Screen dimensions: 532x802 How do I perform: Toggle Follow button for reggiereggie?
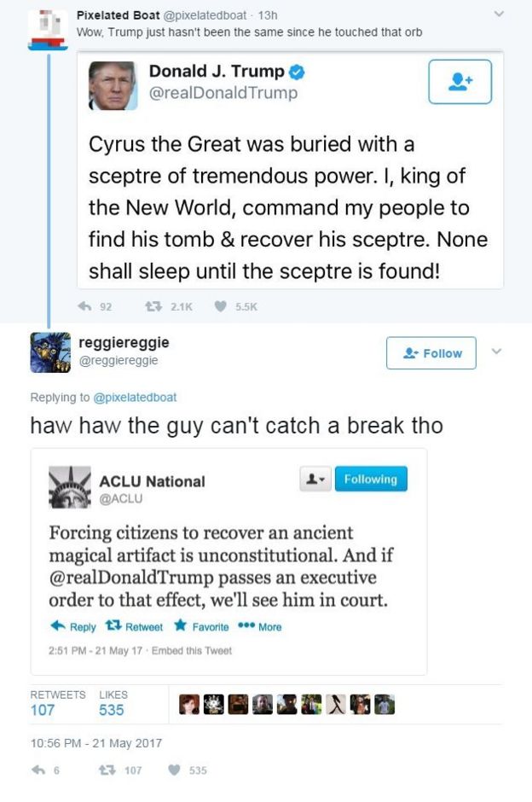point(431,353)
